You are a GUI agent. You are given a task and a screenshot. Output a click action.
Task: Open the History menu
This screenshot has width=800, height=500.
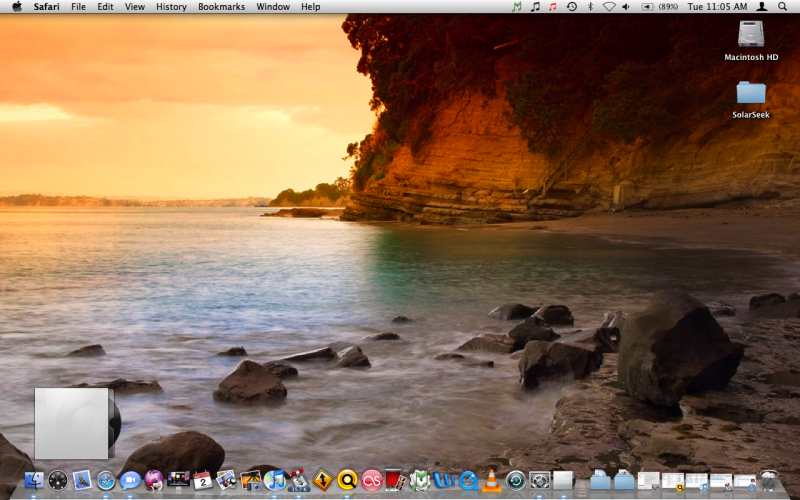tap(171, 7)
